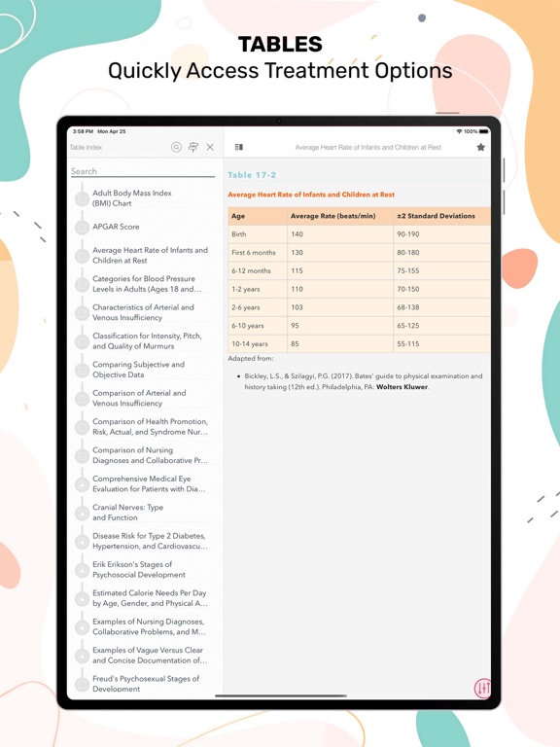560x747 pixels.
Task: Select the 70-150 deviation cell
Action: (x=442, y=289)
